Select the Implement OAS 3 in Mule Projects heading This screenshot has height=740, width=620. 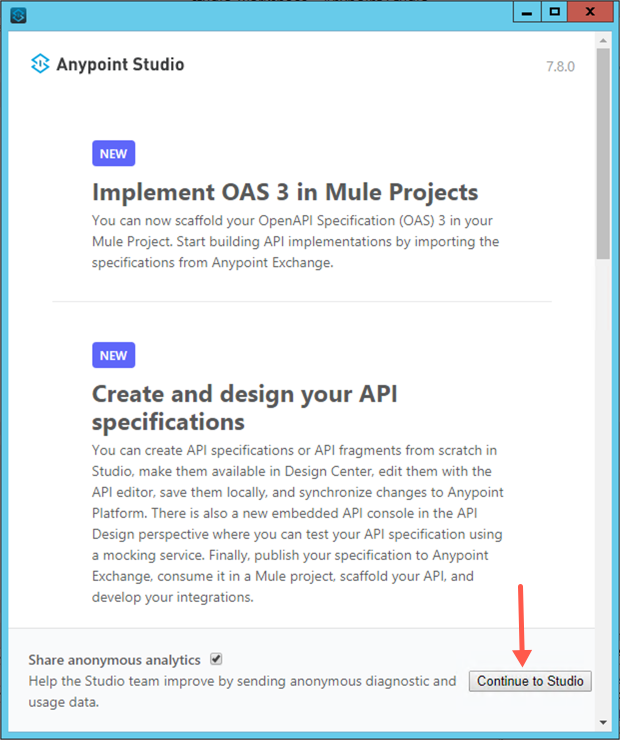click(x=285, y=192)
